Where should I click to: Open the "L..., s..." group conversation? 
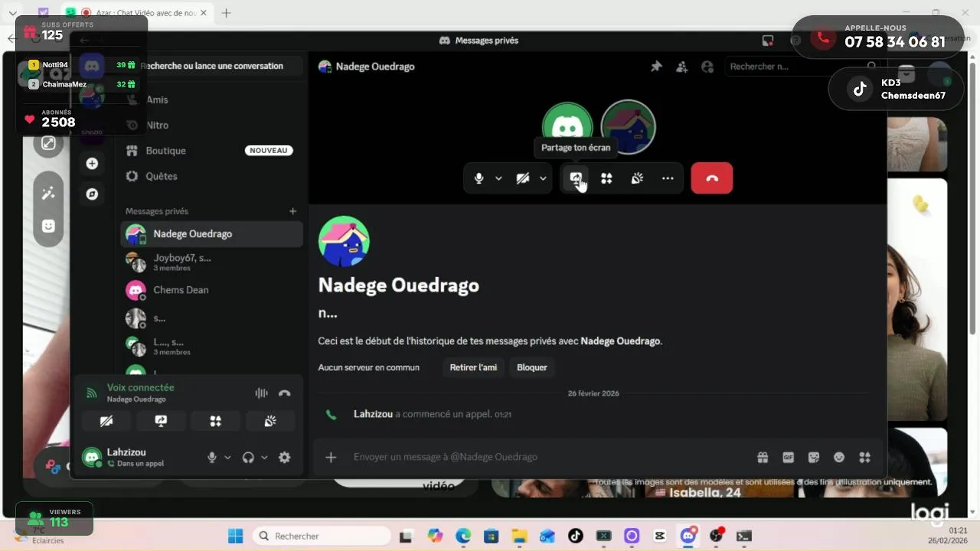pos(212,347)
